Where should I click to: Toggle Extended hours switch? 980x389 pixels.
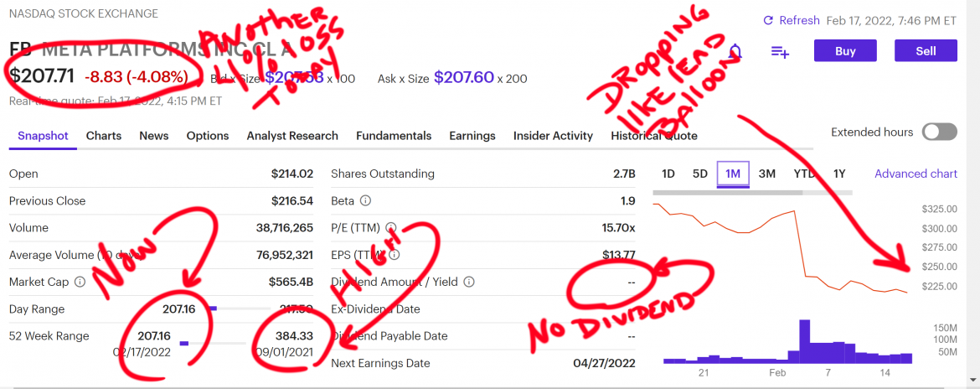pyautogui.click(x=940, y=132)
